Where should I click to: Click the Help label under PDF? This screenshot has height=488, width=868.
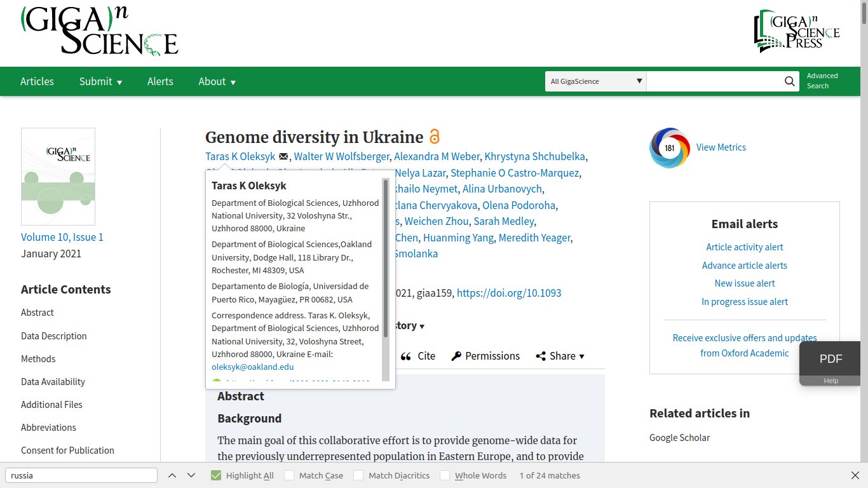[x=831, y=381]
